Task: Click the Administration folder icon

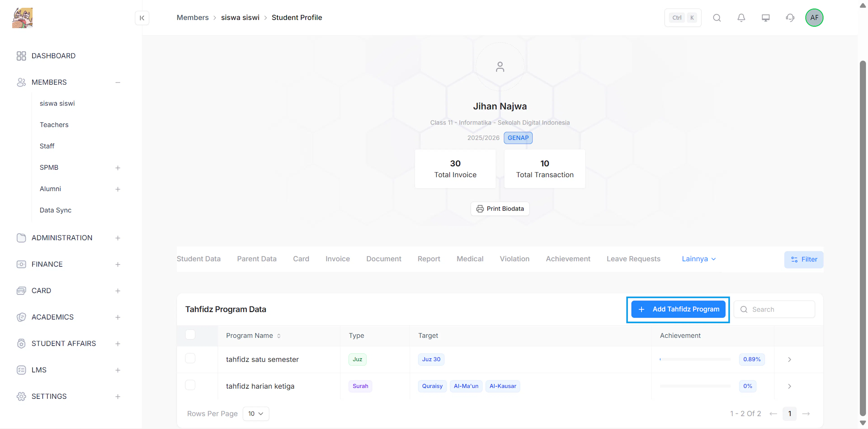Action: 21,238
